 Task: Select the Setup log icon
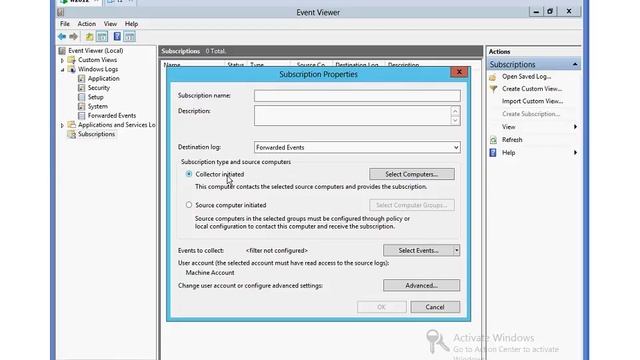click(82, 97)
